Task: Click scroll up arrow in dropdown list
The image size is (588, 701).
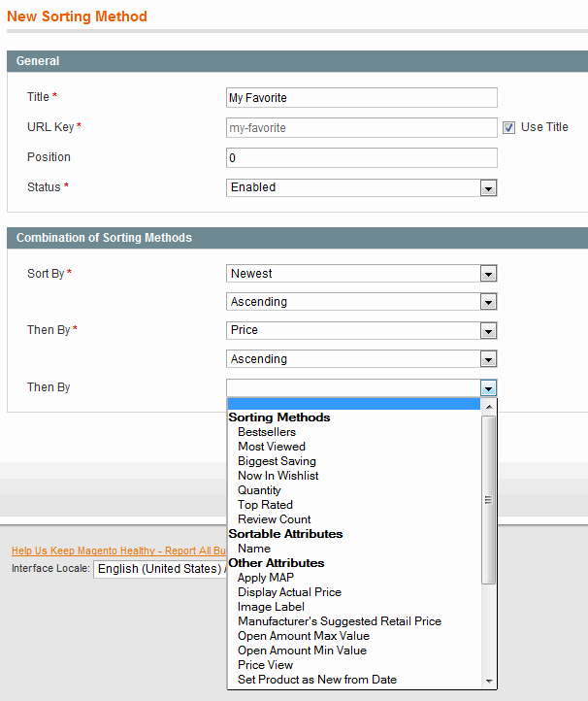Action: click(x=489, y=406)
